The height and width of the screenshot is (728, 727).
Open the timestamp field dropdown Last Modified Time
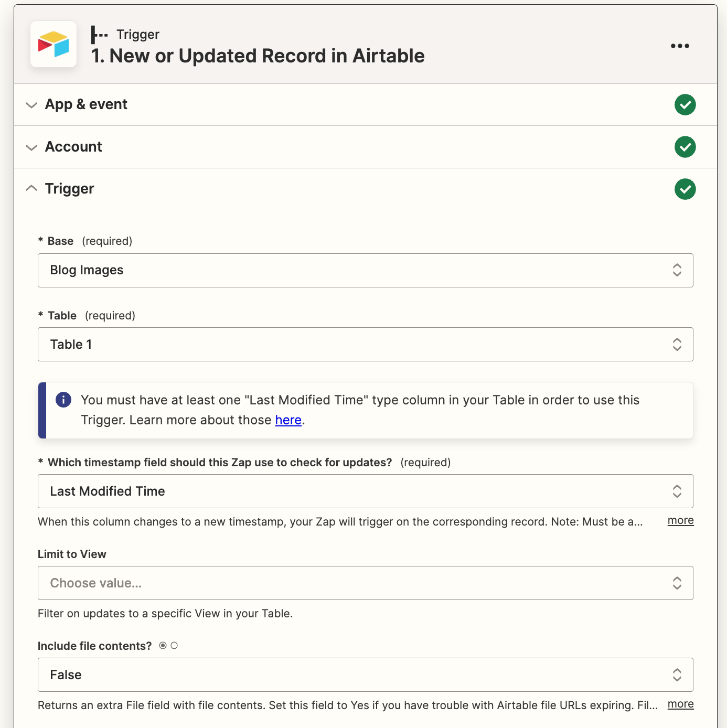coord(366,491)
